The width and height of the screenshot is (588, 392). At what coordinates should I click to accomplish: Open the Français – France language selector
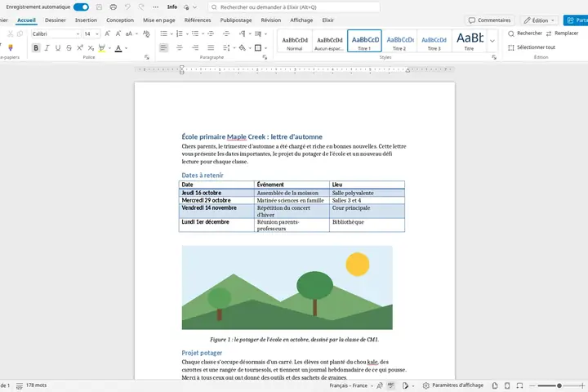351,385
